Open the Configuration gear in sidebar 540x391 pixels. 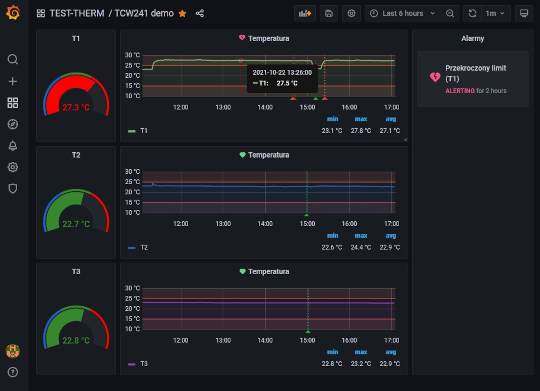pos(13,167)
